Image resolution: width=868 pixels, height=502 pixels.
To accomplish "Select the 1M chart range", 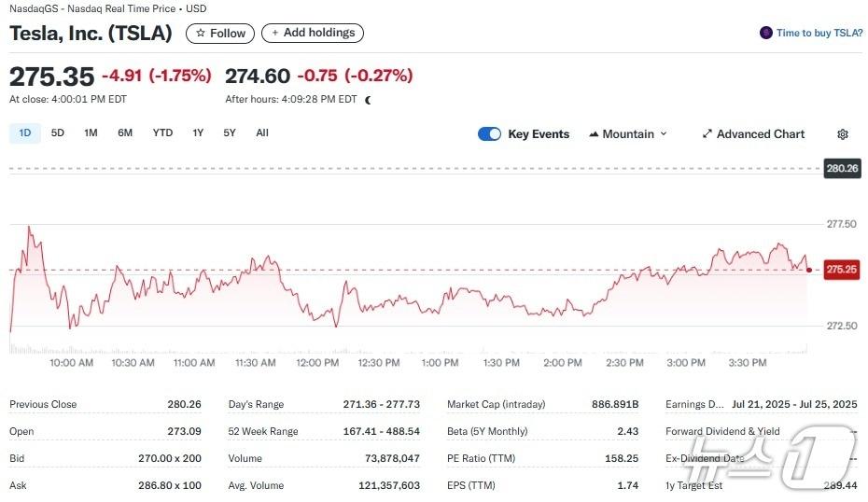I will (x=91, y=133).
